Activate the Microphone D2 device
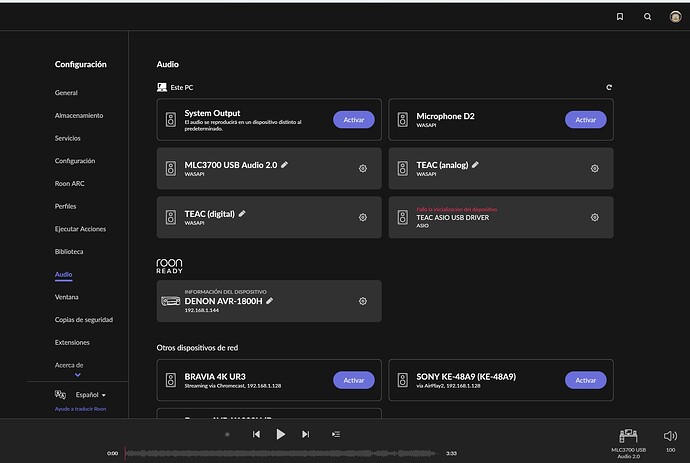Image resolution: width=690 pixels, height=463 pixels. (x=586, y=120)
